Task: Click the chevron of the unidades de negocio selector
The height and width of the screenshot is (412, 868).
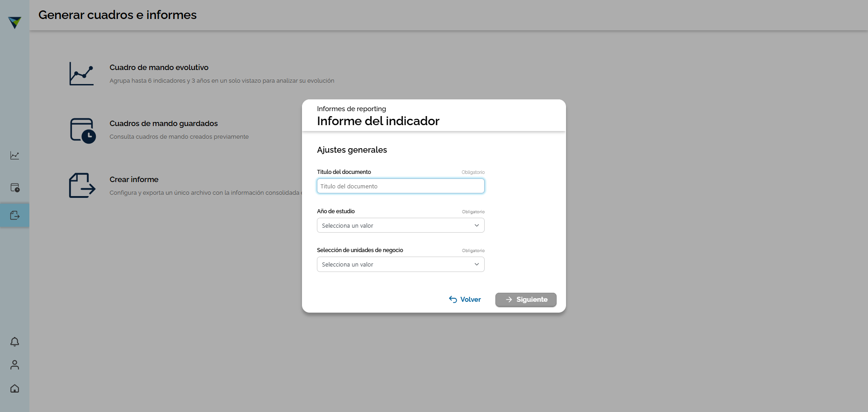Action: coord(476,264)
